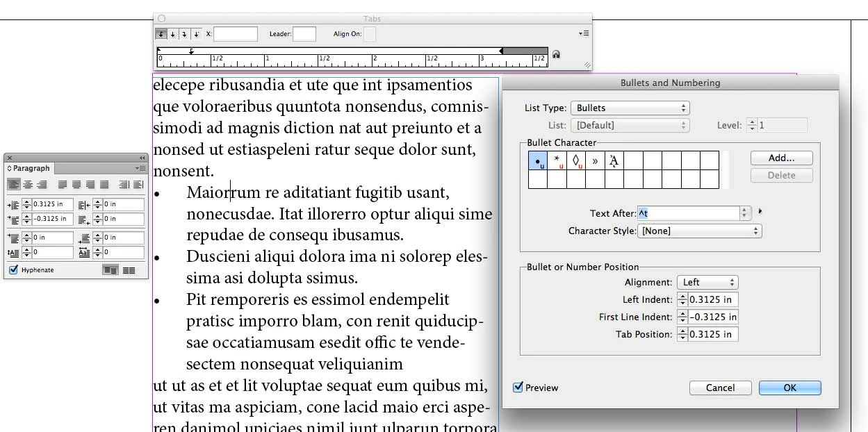
Task: Click the Add... bullet button
Action: [x=781, y=158]
